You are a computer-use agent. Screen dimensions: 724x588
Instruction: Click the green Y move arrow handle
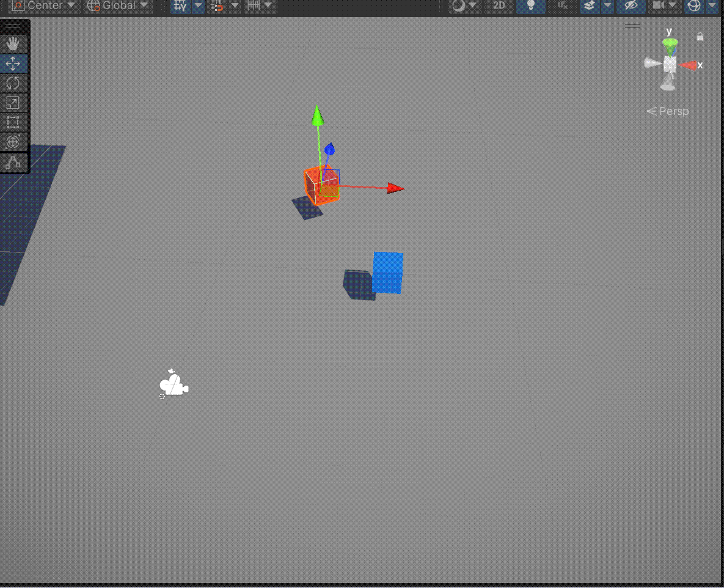point(316,114)
